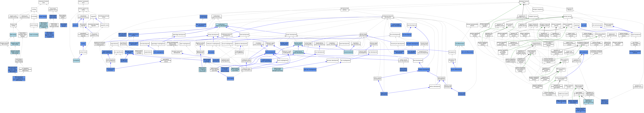Click 'axial mesoderm development' node

(411, 52)
